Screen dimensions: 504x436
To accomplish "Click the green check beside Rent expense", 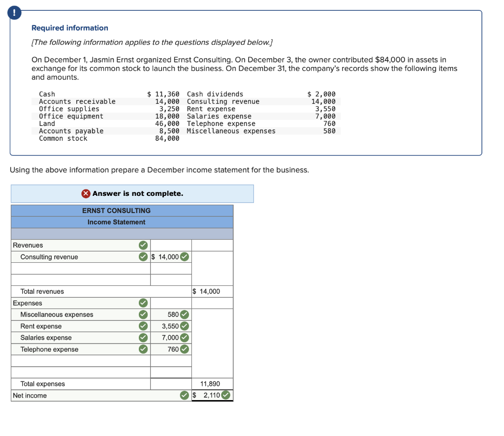I will point(142,326).
